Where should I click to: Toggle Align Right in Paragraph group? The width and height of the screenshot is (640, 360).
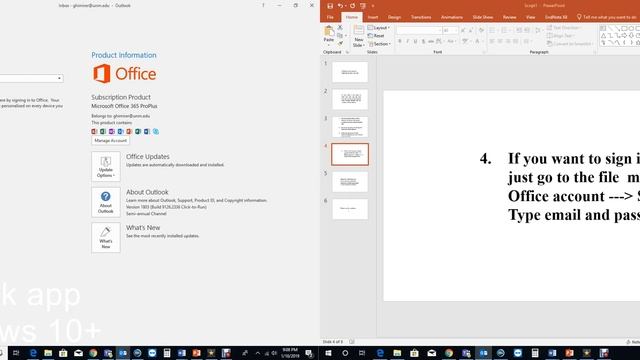click(x=508, y=41)
